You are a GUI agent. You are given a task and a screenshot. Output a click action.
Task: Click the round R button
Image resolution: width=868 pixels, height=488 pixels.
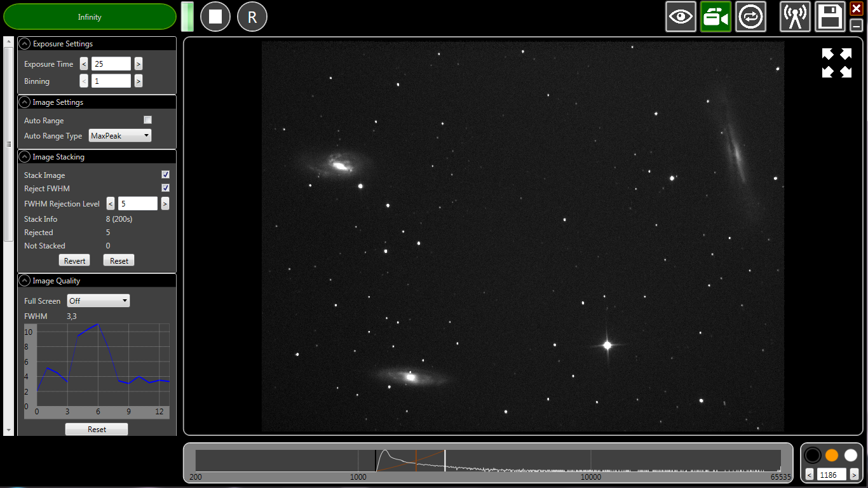coord(252,17)
